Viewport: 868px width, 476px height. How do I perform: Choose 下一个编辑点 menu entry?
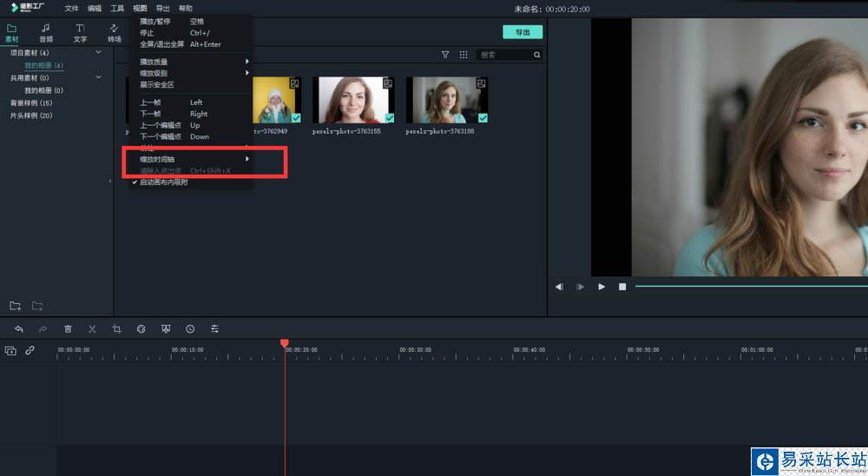click(x=191, y=136)
